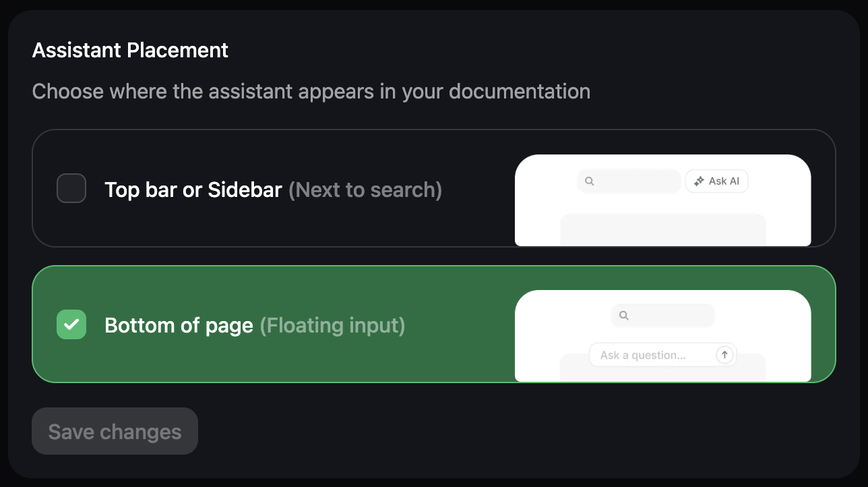868x487 pixels.
Task: Click the Ask a question input field
Action: (x=647, y=354)
